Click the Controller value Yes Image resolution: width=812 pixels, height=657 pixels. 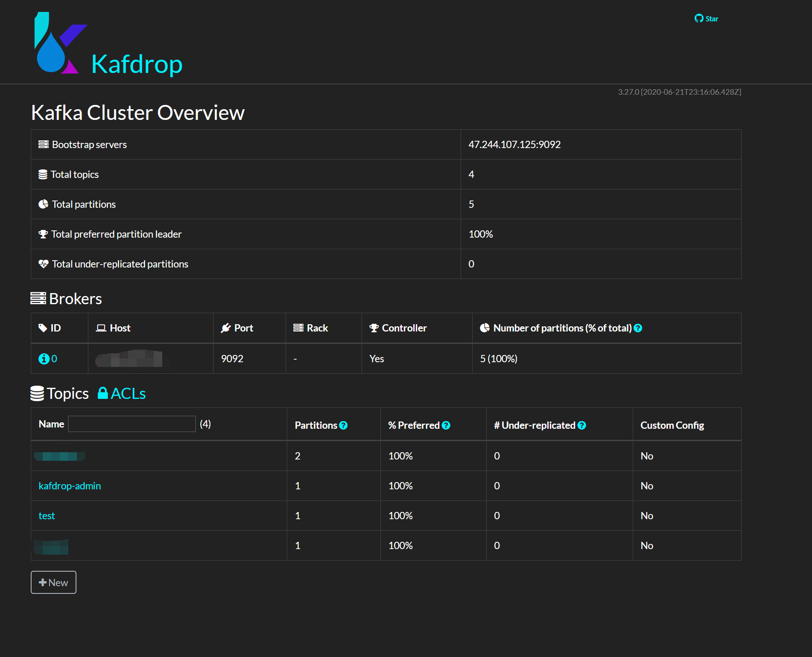click(x=377, y=359)
